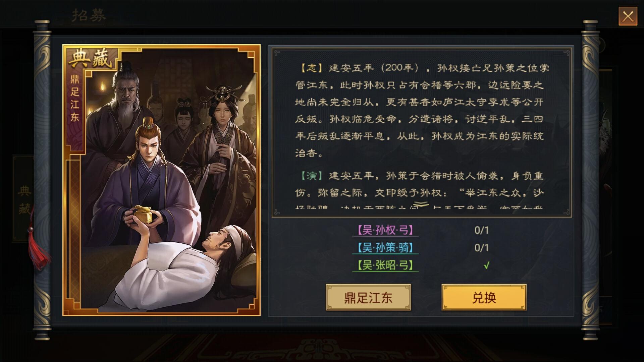Open the 招募 tab at top
Viewport: 644px width, 362px height.
[89, 15]
